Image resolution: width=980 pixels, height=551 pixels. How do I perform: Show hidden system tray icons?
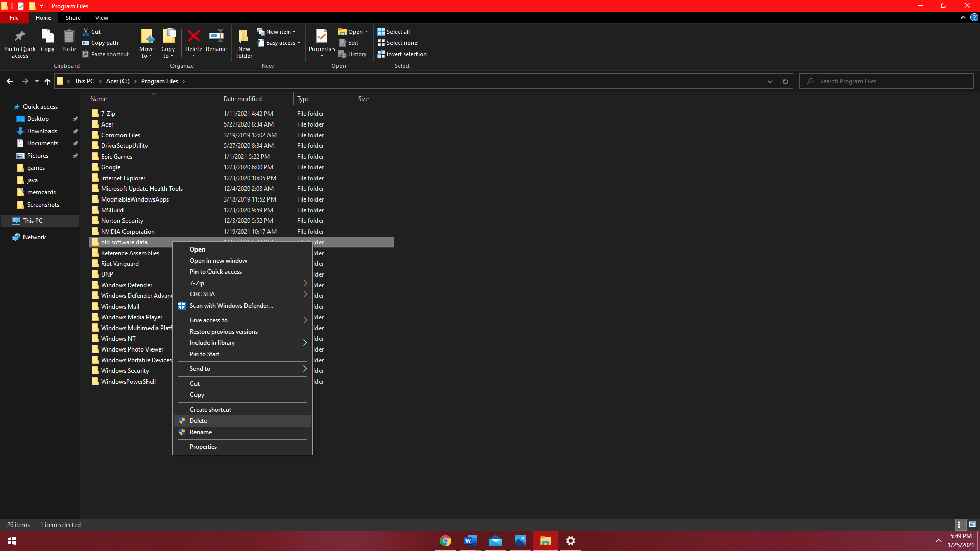(938, 541)
